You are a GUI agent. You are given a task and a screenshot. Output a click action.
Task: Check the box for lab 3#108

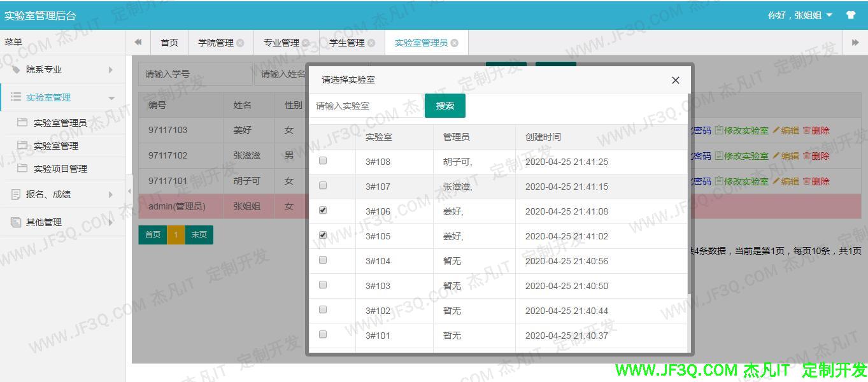323,161
